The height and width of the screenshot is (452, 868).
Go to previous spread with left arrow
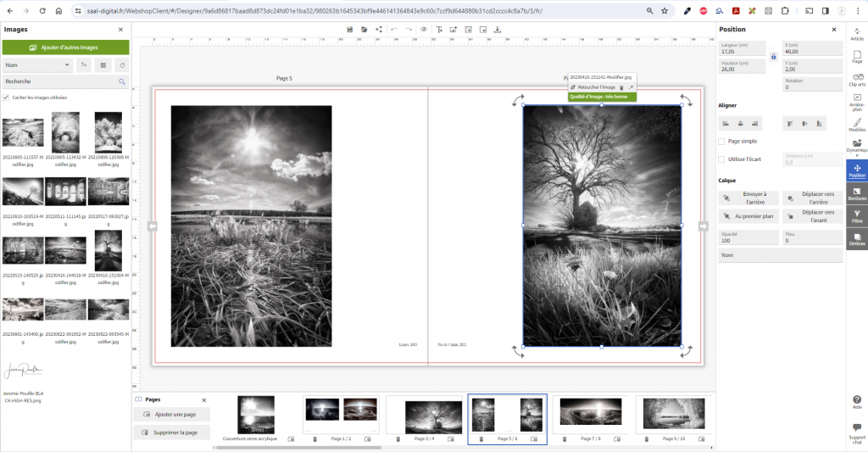[x=153, y=226]
